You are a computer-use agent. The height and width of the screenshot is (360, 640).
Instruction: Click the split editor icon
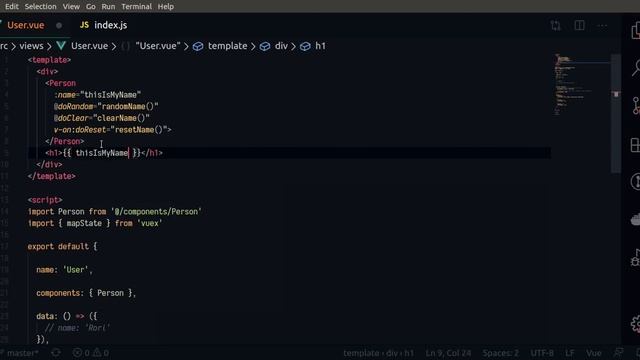(579, 25)
